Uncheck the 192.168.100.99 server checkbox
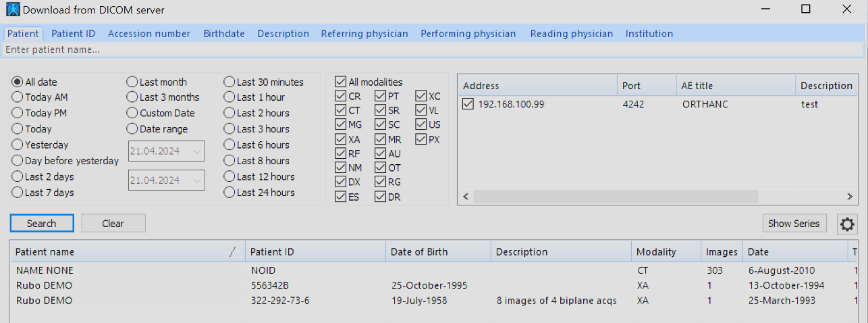This screenshot has width=868, height=323. (x=468, y=104)
